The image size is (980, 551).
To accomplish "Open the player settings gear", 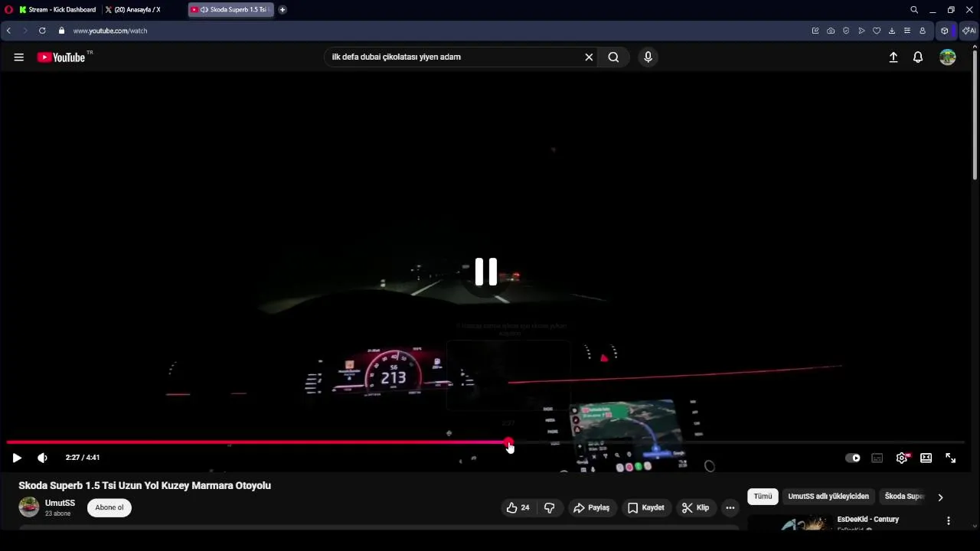I will click(902, 458).
